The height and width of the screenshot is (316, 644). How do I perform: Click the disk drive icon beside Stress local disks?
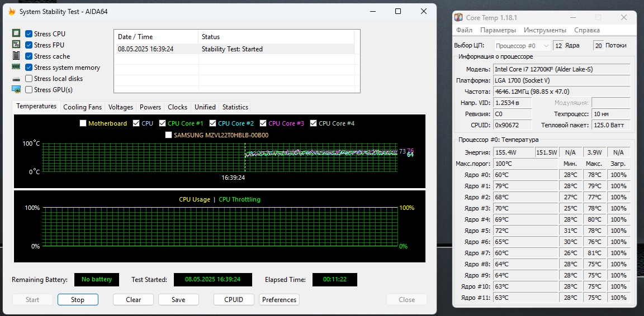pyautogui.click(x=16, y=78)
